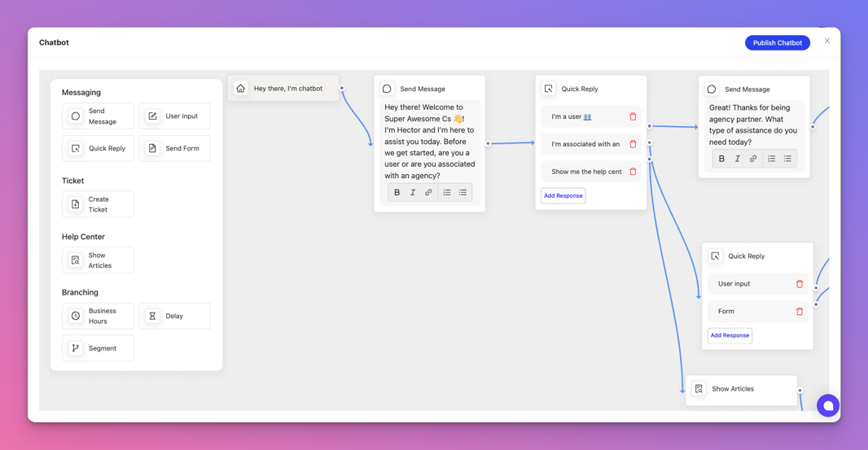Select the Delay block
868x450 pixels.
[x=174, y=316]
